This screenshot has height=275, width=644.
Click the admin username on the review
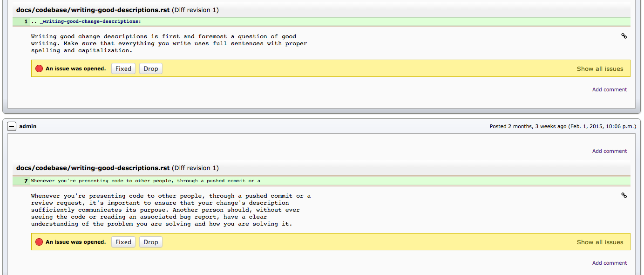(x=28, y=126)
